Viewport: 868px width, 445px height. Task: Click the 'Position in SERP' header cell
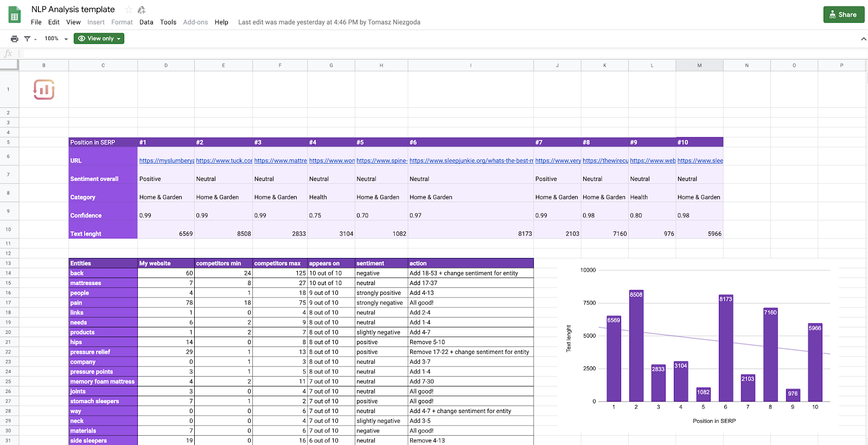pyautogui.click(x=103, y=142)
